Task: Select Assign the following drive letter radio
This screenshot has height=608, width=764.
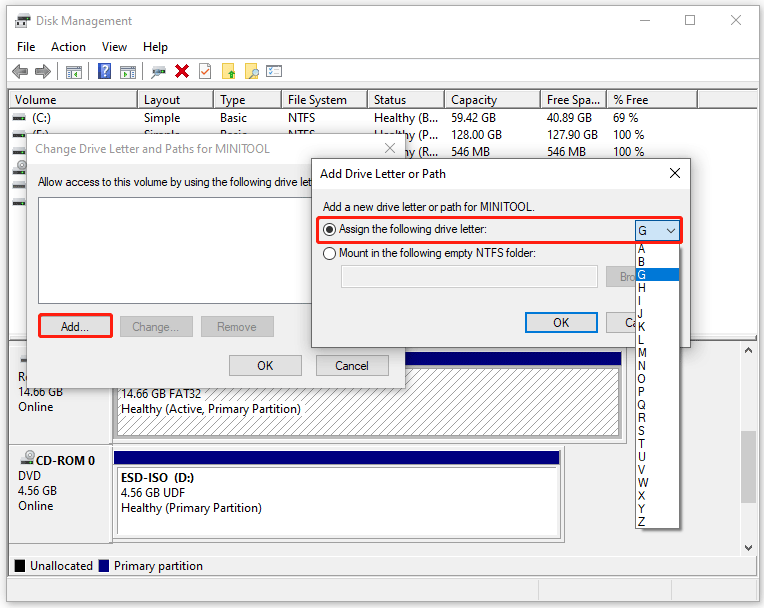Action: click(x=330, y=229)
